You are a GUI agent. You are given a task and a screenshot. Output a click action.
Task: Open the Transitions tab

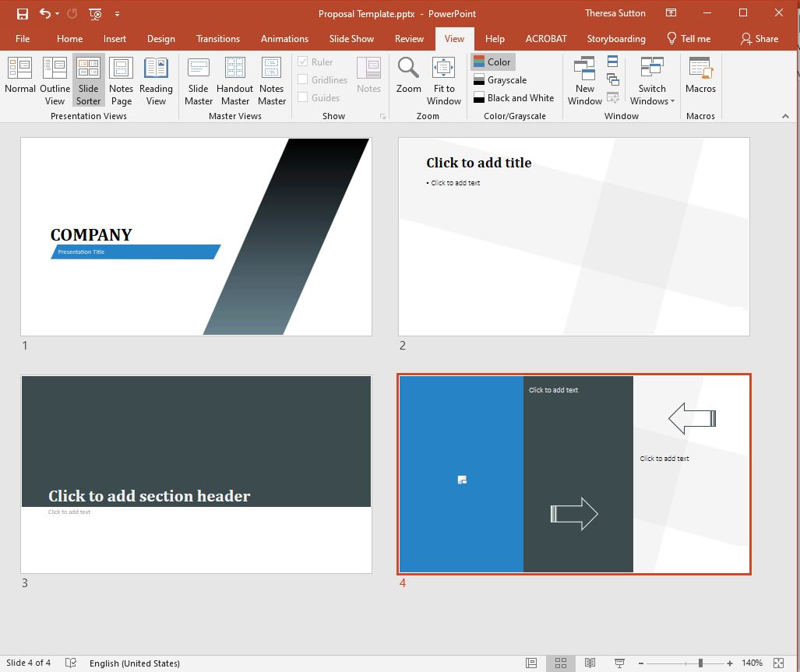coord(218,39)
